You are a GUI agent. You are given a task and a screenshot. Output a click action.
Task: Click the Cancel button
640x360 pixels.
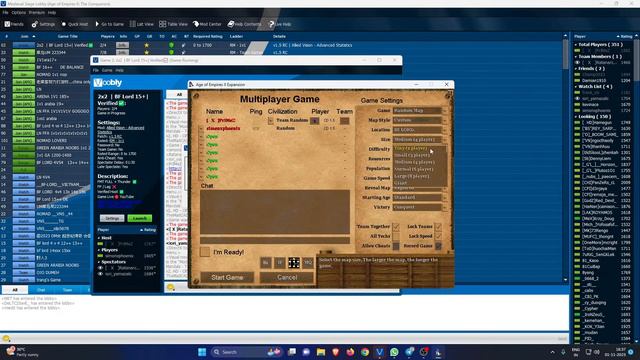(287, 278)
